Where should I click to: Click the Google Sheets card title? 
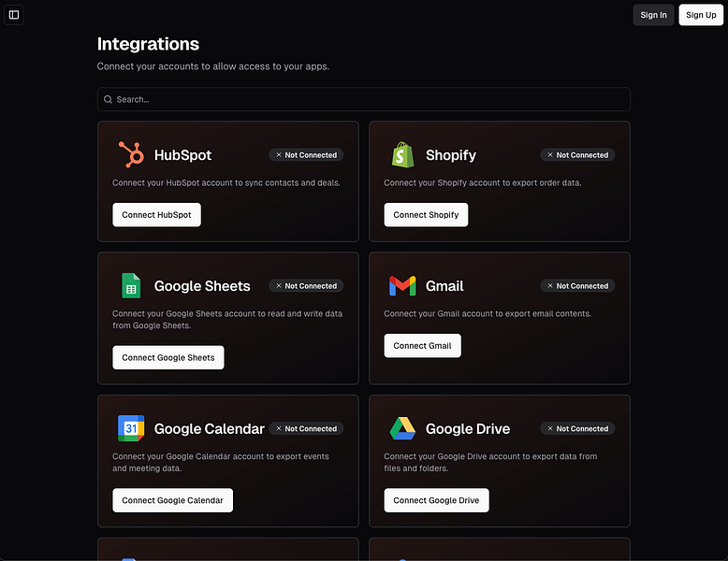coord(202,286)
